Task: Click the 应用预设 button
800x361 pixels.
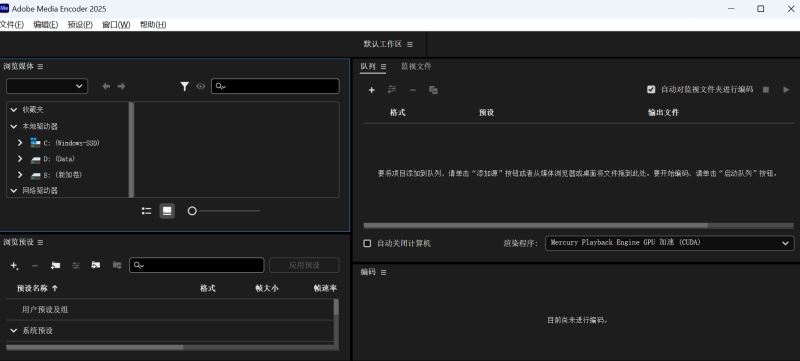Action: pos(304,265)
